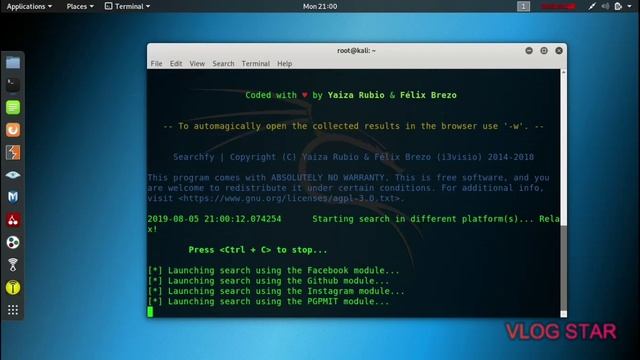This screenshot has height=360, width=640.
Task: Open the File menu in terminal
Action: (156, 64)
